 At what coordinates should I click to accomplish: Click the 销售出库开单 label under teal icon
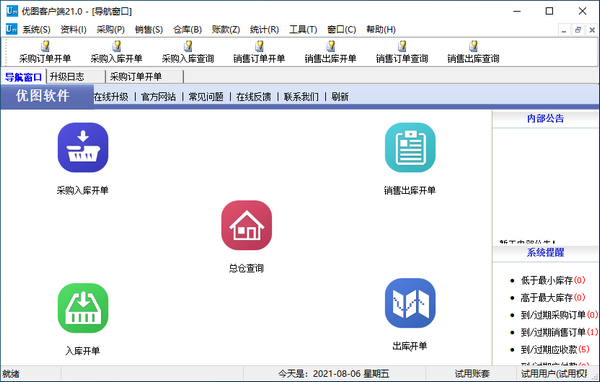coord(410,190)
